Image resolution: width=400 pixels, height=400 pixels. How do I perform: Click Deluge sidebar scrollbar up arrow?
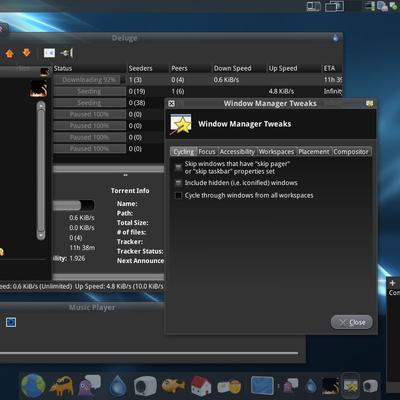[x=41, y=106]
